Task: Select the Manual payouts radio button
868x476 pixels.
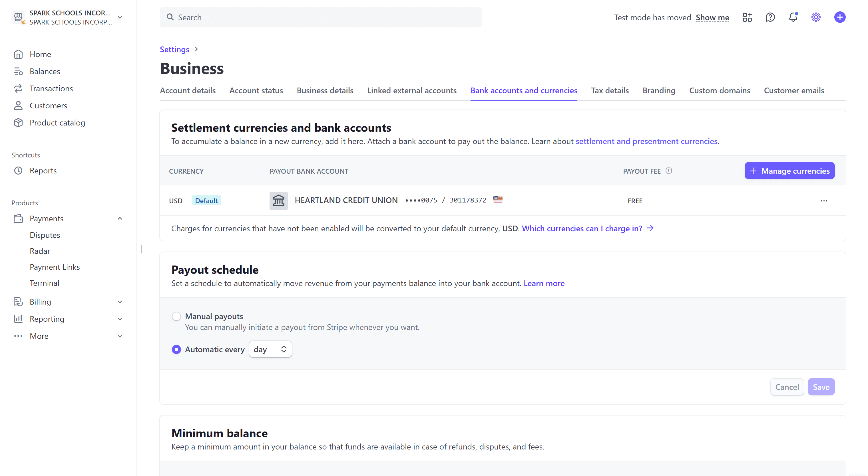Action: click(x=176, y=317)
